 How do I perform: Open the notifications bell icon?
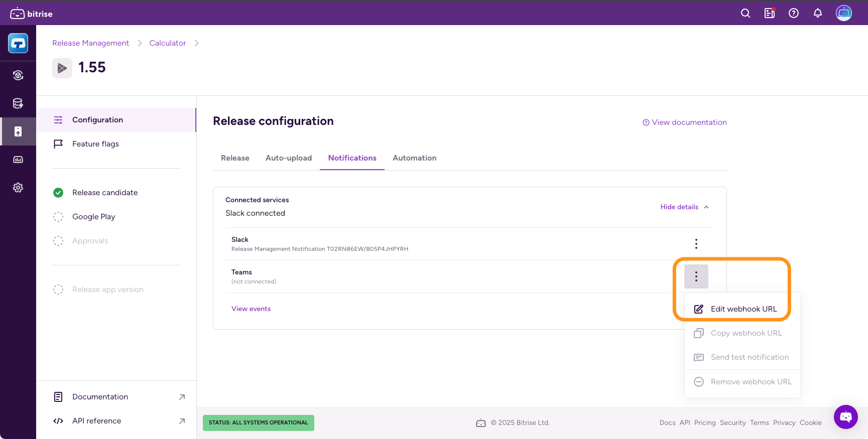click(x=818, y=14)
